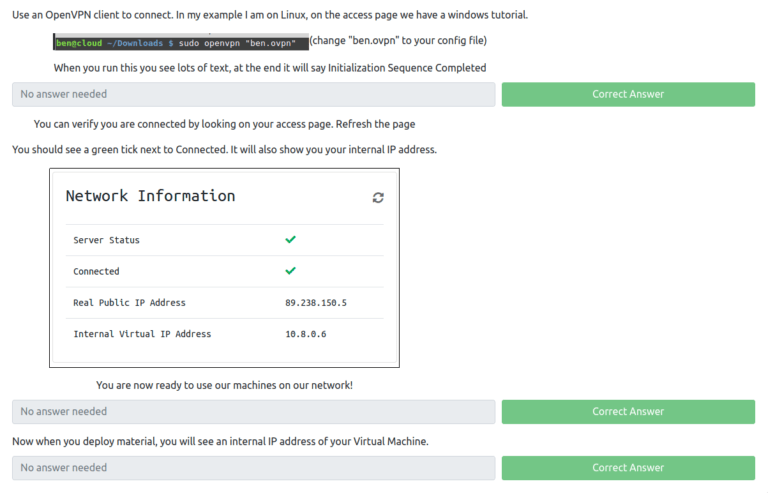Click the green tick beside Connected
The image size is (768, 493).
tap(290, 271)
